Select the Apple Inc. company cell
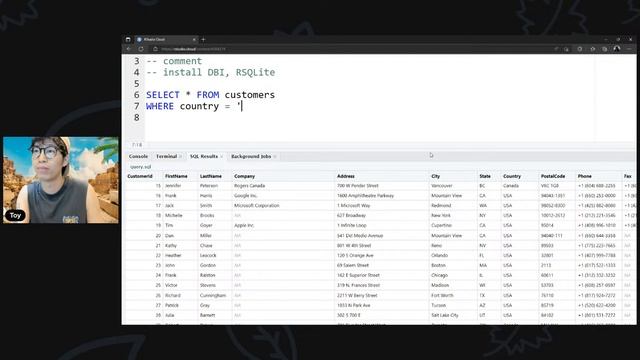This screenshot has height=360, width=640. pyautogui.click(x=244, y=225)
